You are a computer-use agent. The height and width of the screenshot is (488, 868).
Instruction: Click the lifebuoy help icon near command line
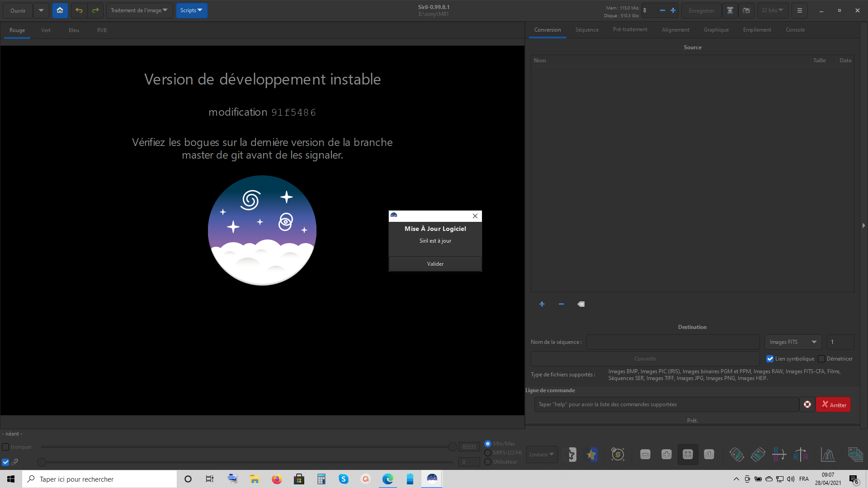807,404
